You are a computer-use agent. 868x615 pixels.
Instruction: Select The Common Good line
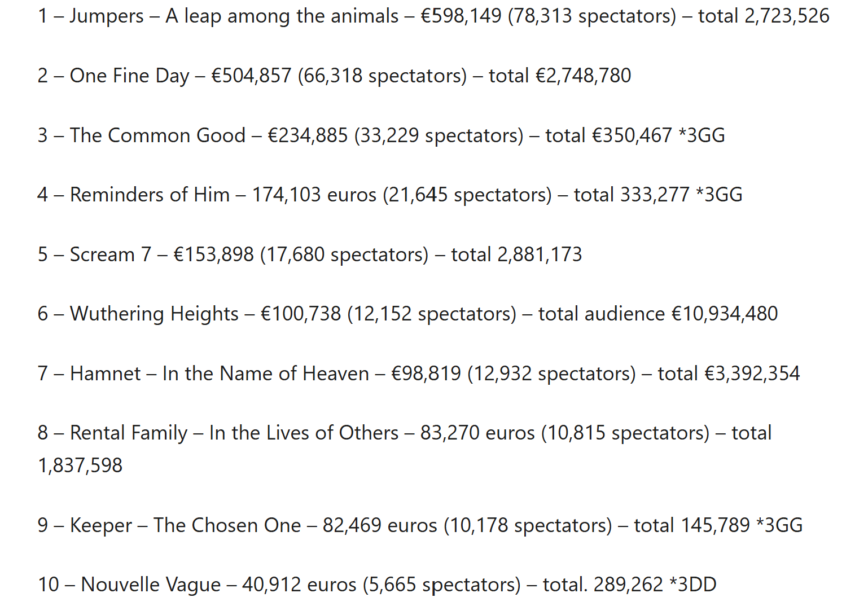(157, 135)
